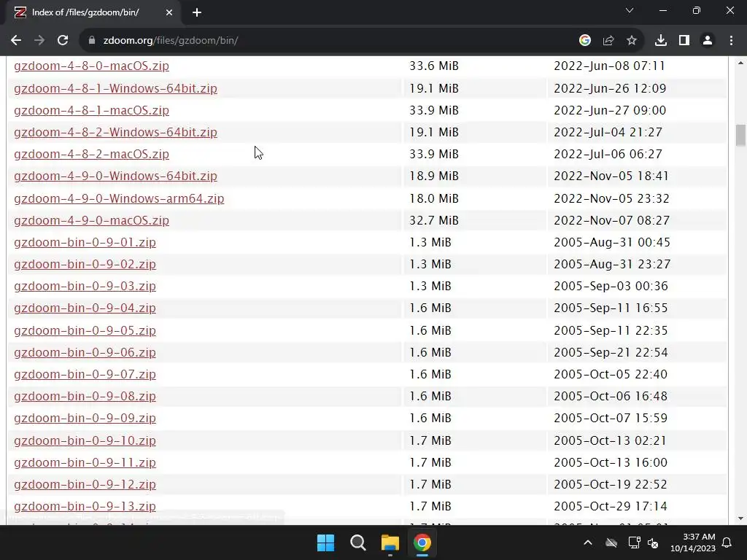
Task: Click the address bar URL field
Action: click(329, 41)
